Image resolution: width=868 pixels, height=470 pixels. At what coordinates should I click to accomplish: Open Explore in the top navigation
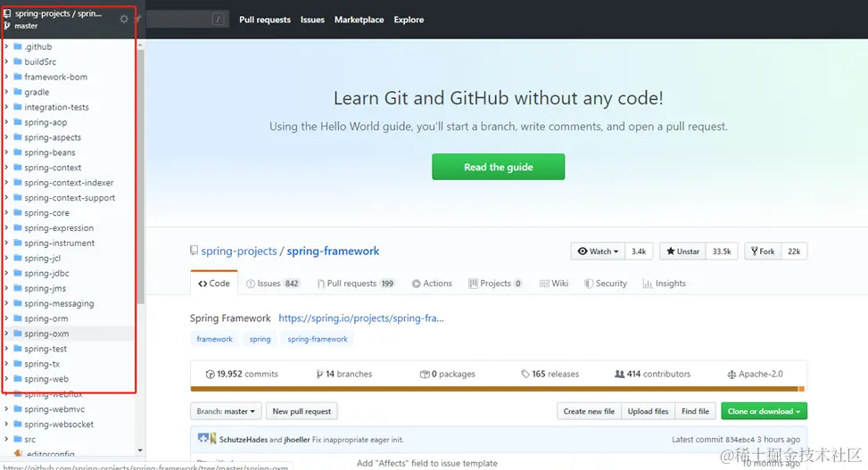[x=409, y=20]
